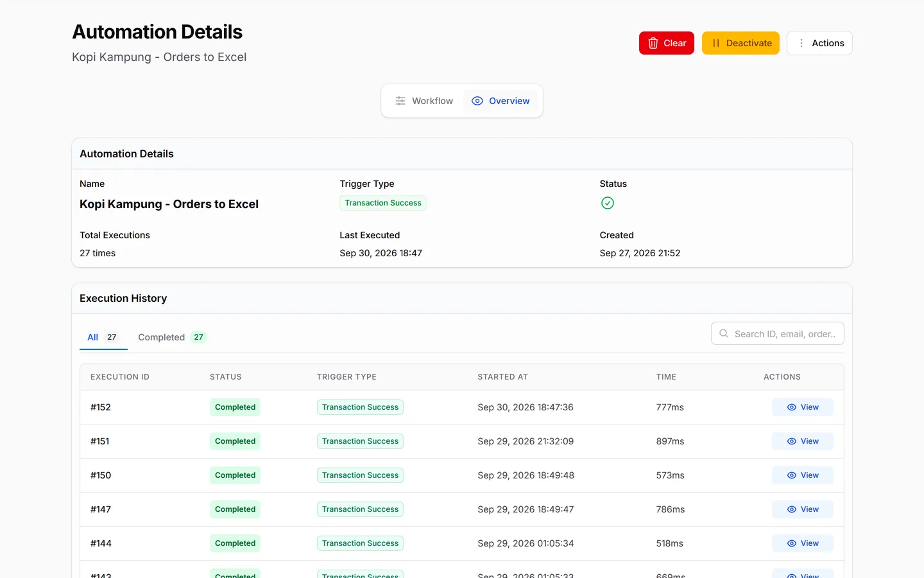The image size is (924, 578).
Task: Click the sliders icon beside Workflow
Action: pos(400,101)
